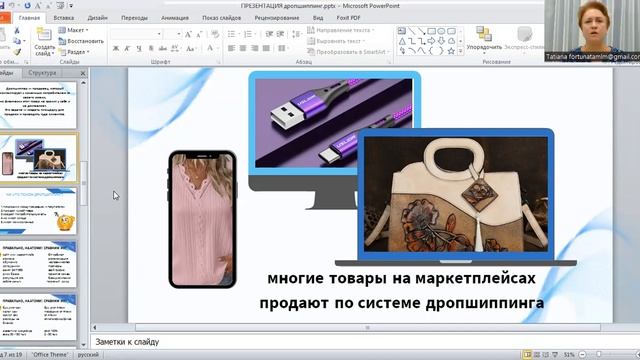Switch to the Структура outline tab
The image size is (640, 360).
[42, 73]
